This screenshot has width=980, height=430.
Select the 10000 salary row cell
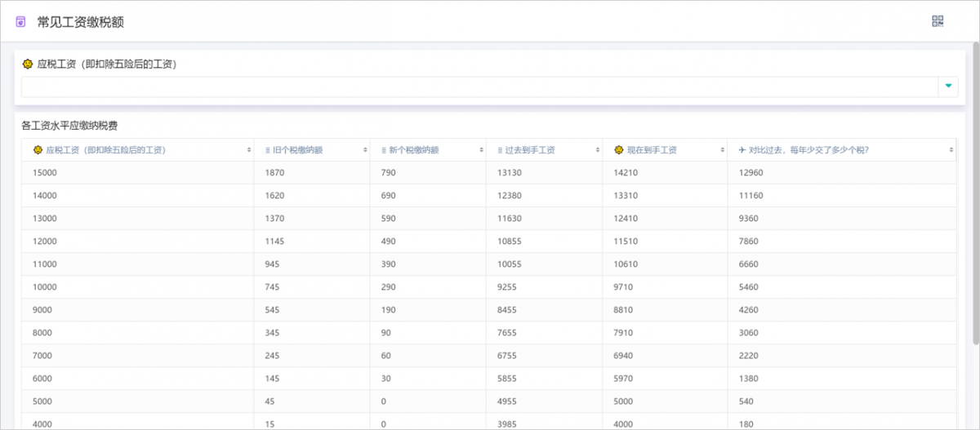[x=45, y=286]
